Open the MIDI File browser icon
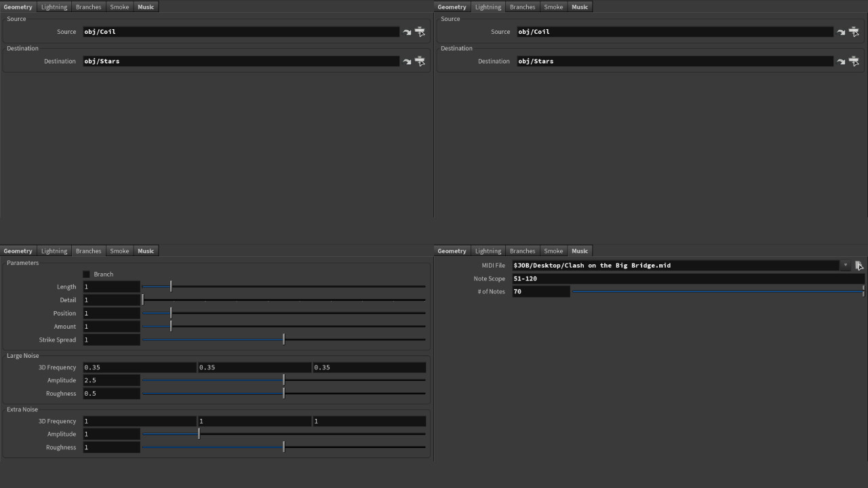The width and height of the screenshot is (868, 488). click(859, 266)
